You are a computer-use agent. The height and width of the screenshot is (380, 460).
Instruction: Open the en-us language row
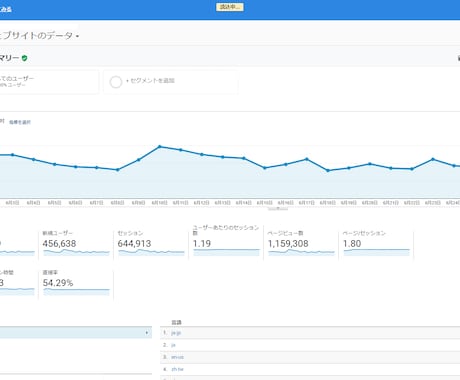click(x=177, y=357)
